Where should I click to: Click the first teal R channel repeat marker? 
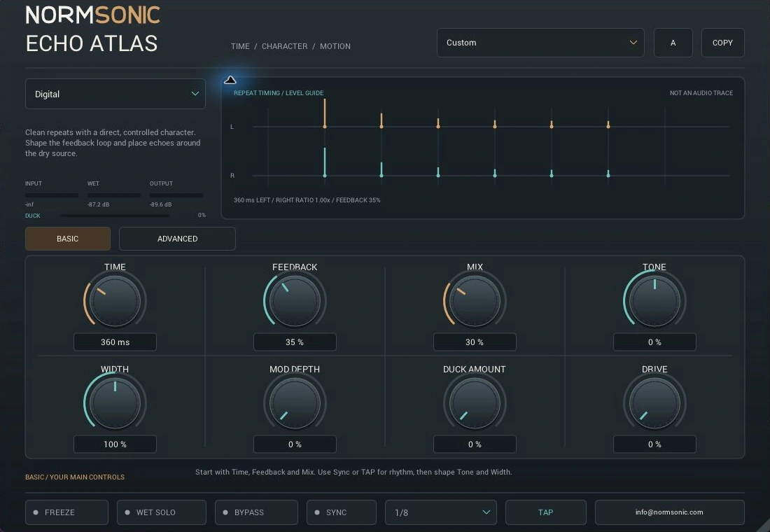coord(325,162)
